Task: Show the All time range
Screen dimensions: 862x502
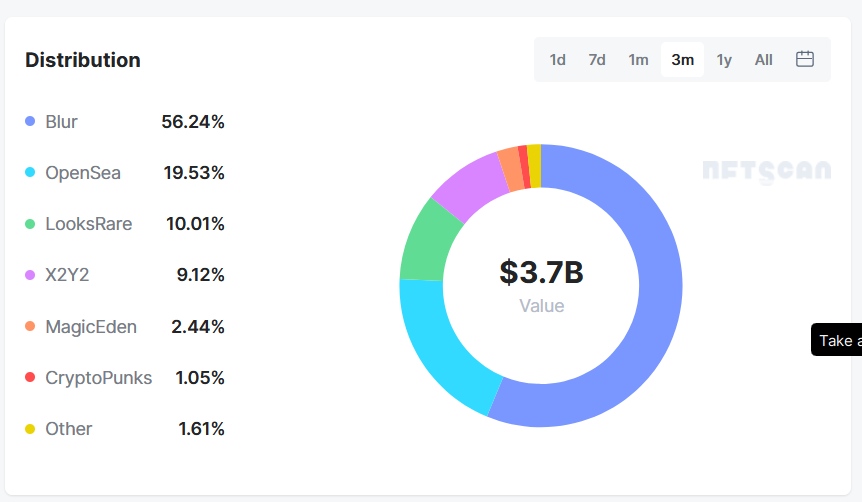Action: click(x=764, y=59)
